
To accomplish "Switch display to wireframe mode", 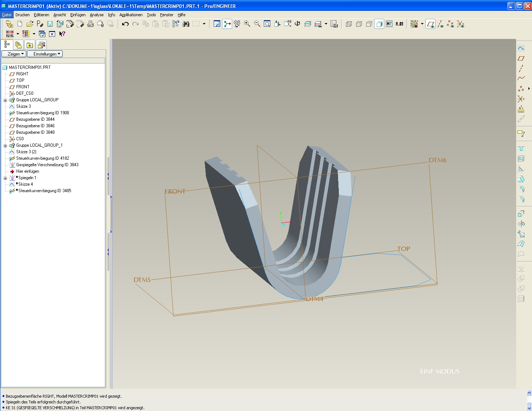I will pyautogui.click(x=349, y=24).
